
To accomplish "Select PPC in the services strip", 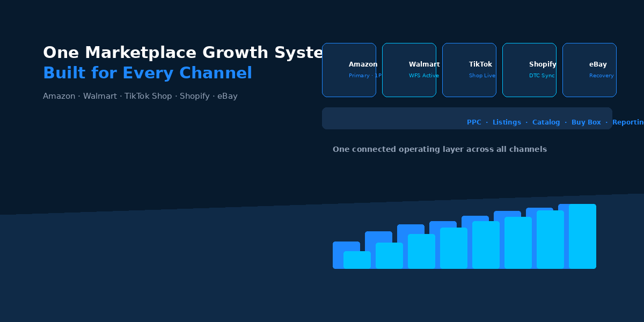I will [x=474, y=122].
